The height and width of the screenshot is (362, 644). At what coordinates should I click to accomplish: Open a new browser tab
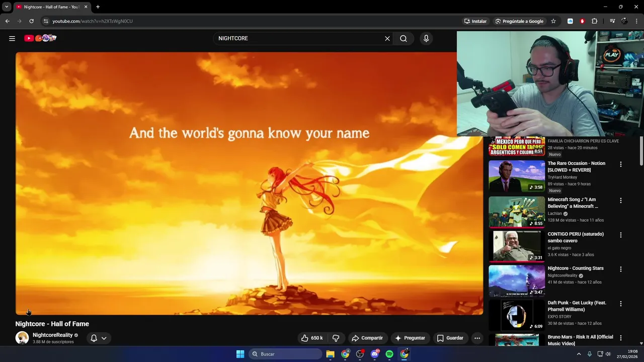click(98, 7)
